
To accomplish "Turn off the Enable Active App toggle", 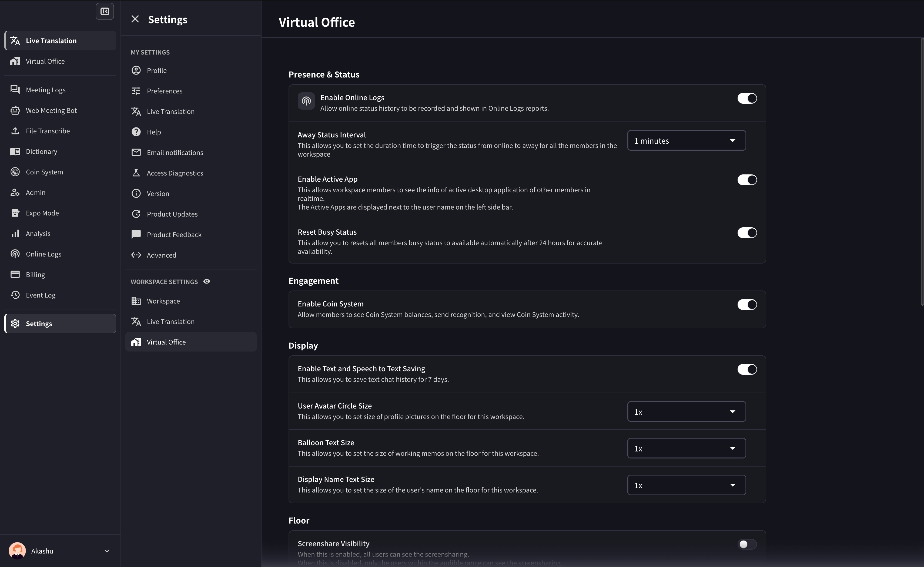I will (x=747, y=180).
